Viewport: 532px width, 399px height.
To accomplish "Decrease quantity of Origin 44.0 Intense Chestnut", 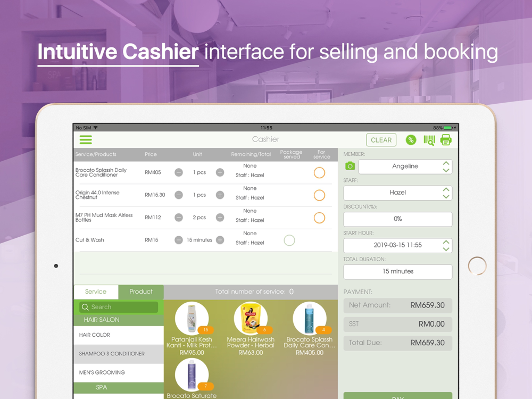I will (178, 195).
